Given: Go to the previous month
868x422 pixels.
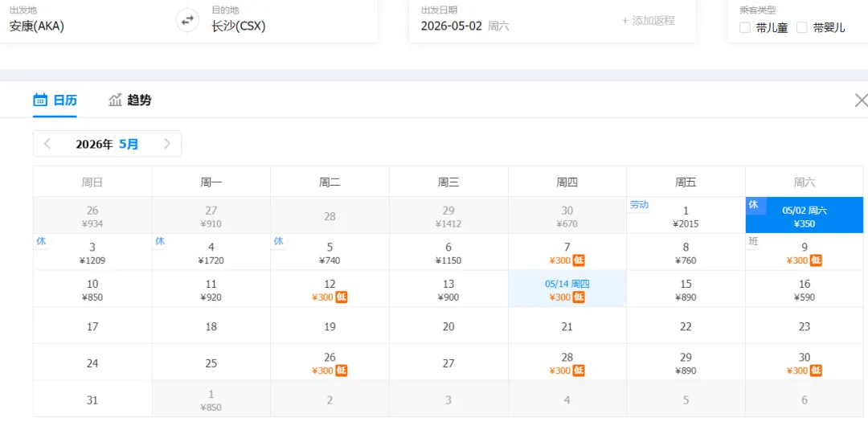Looking at the screenshot, I should coord(47,144).
